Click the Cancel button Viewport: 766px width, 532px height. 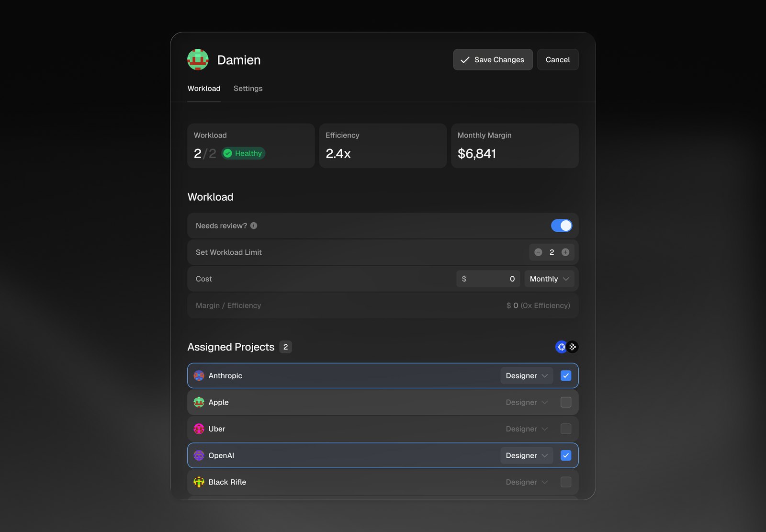click(558, 60)
